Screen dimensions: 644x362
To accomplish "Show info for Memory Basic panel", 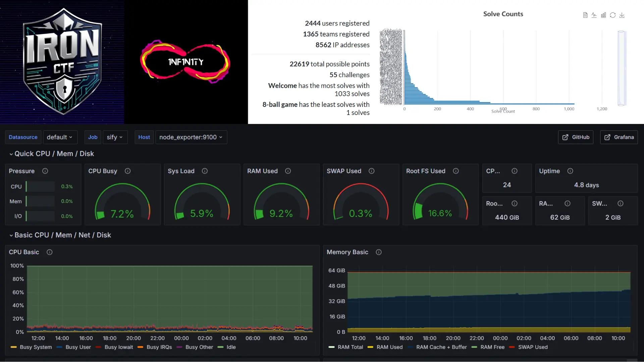I will 378,252.
